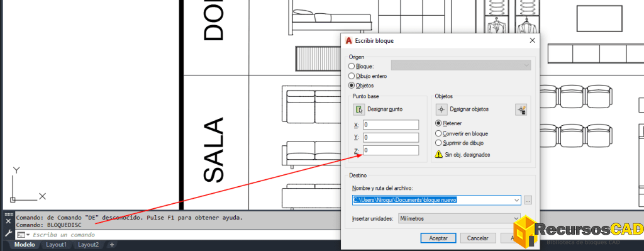Expand recent commands arrow in command line

coord(28,235)
